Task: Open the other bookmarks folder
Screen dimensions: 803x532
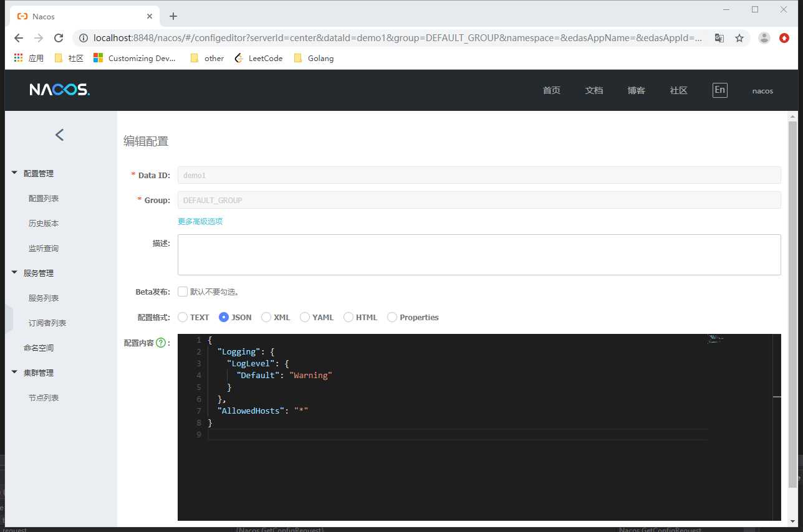Action: [x=207, y=58]
